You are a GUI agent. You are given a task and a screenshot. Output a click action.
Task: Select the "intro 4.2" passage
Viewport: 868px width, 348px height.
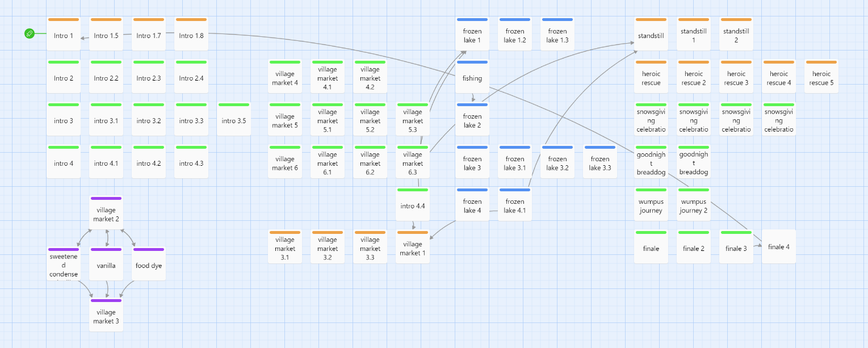click(149, 162)
